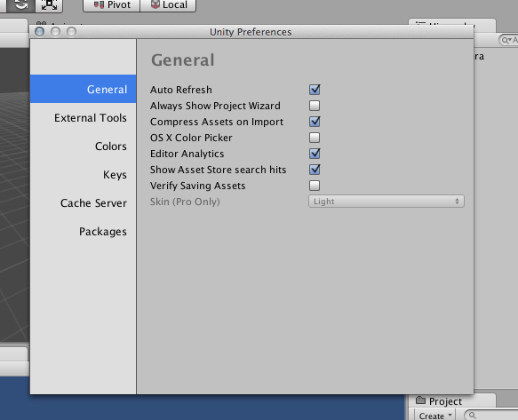Select the Rotate tool in Unity toolbar
Screen dimensions: 518x420
pyautogui.click(x=20, y=5)
